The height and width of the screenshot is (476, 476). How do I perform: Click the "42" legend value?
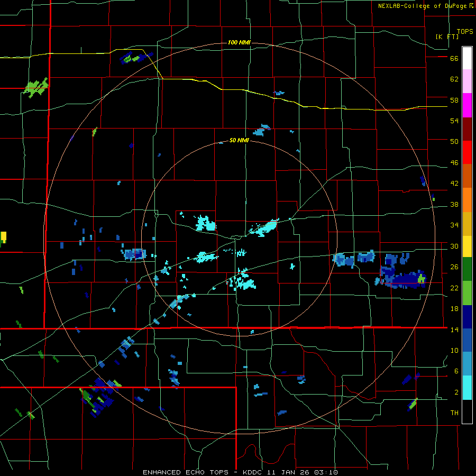point(454,184)
